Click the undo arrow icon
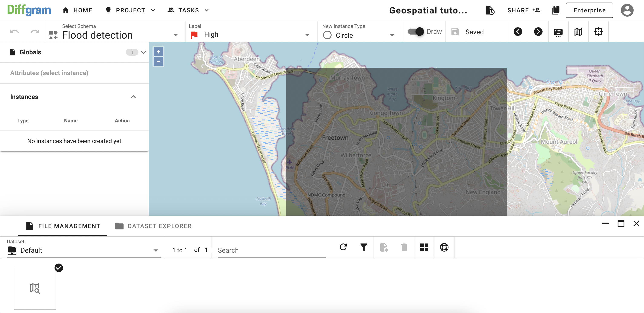The height and width of the screenshot is (313, 644). coord(14,32)
